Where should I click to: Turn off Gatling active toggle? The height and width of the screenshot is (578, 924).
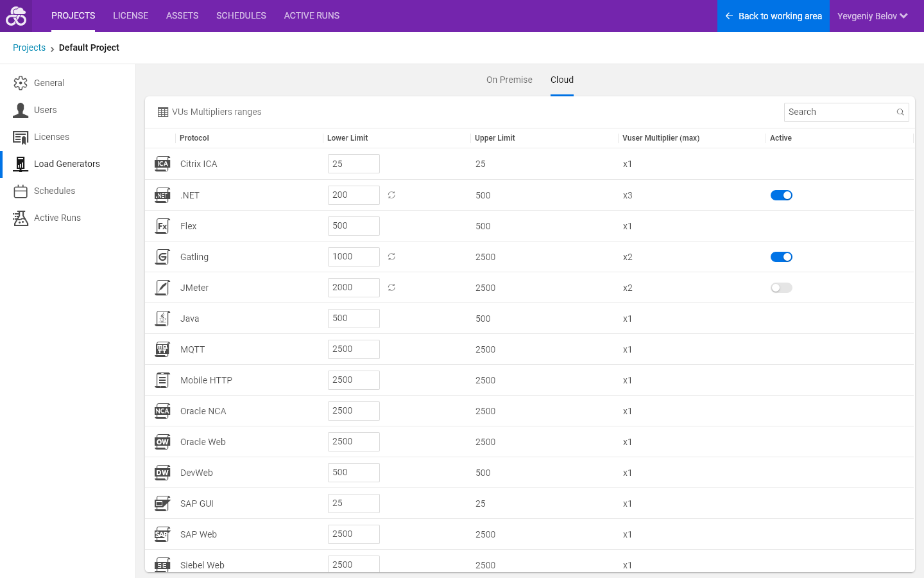point(782,257)
